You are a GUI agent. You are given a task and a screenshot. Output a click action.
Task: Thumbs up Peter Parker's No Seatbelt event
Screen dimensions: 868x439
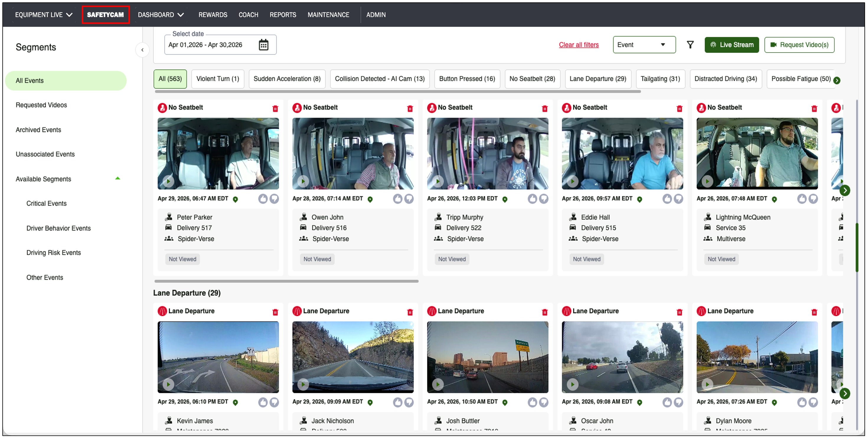[263, 199]
